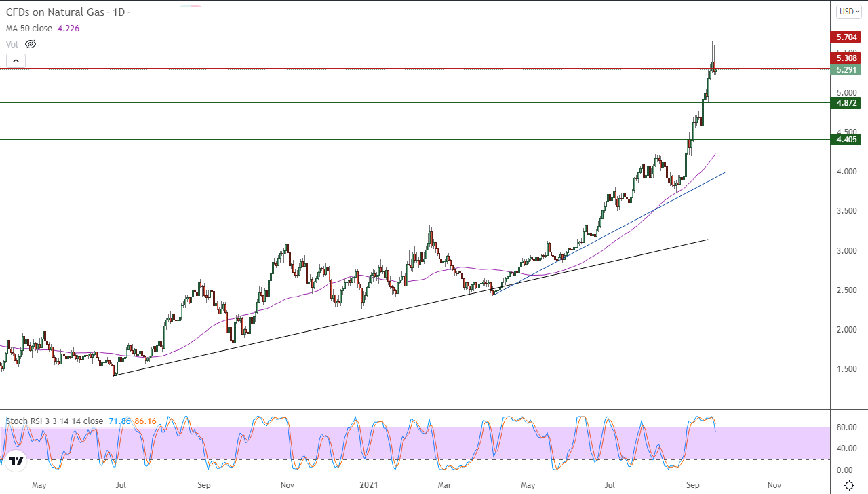
Task: Click the red 5.308 price label
Action: (846, 58)
